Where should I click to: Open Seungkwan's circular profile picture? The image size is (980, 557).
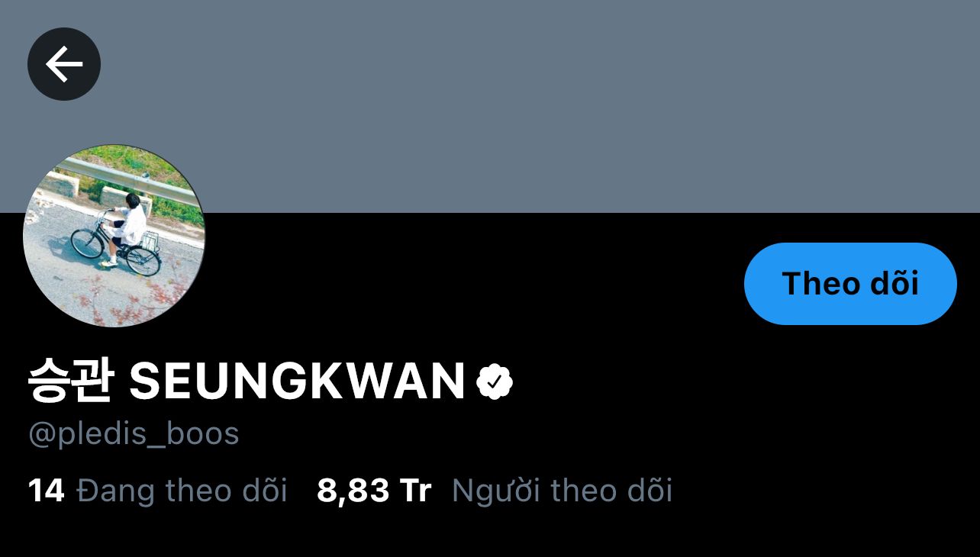pos(114,236)
